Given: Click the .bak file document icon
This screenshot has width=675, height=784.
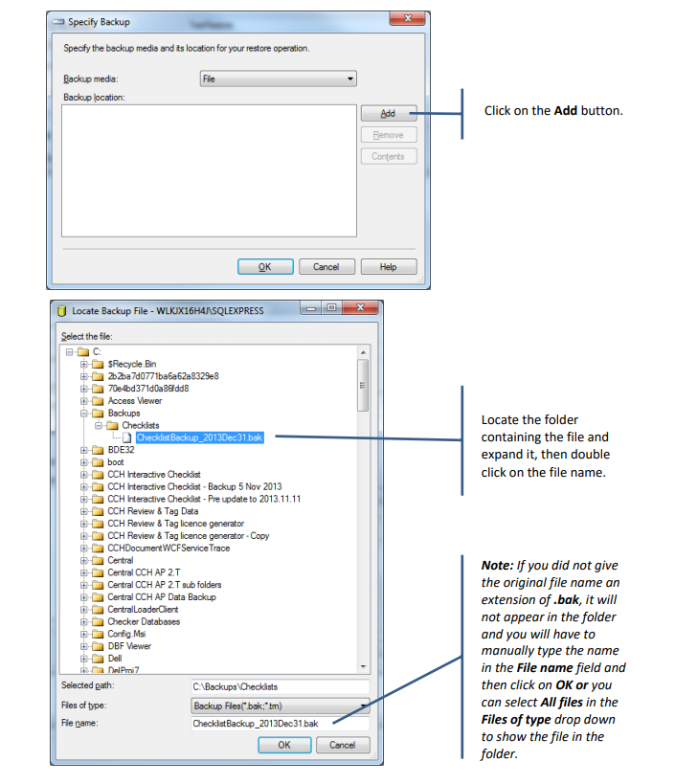Looking at the screenshot, I should 127,437.
